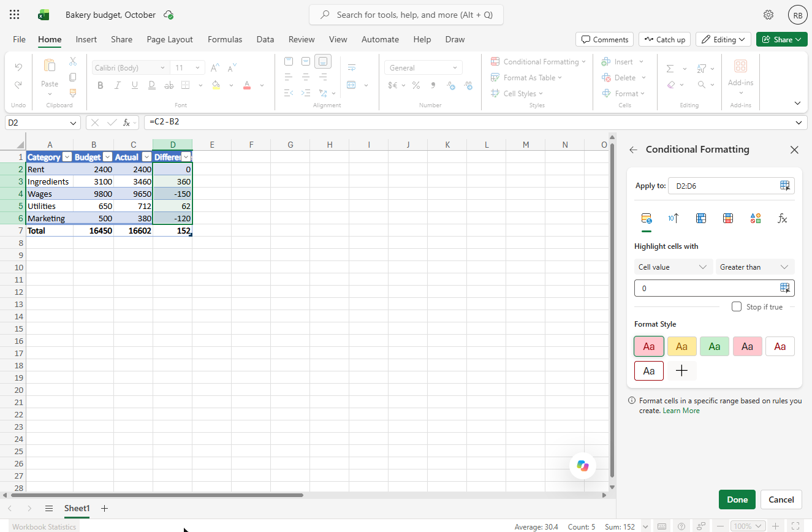Viewport: 812px width, 532px height.
Task: Open the Cell value dropdown
Action: click(674, 267)
